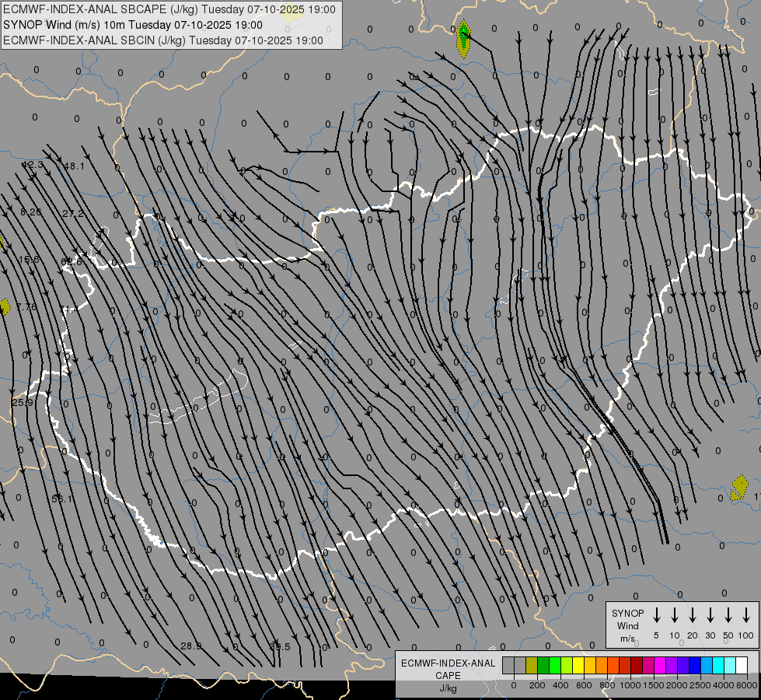Screen dimensions: 761x700
Task: Click the 50 m/s wind arrow in legend
Action: point(728,615)
